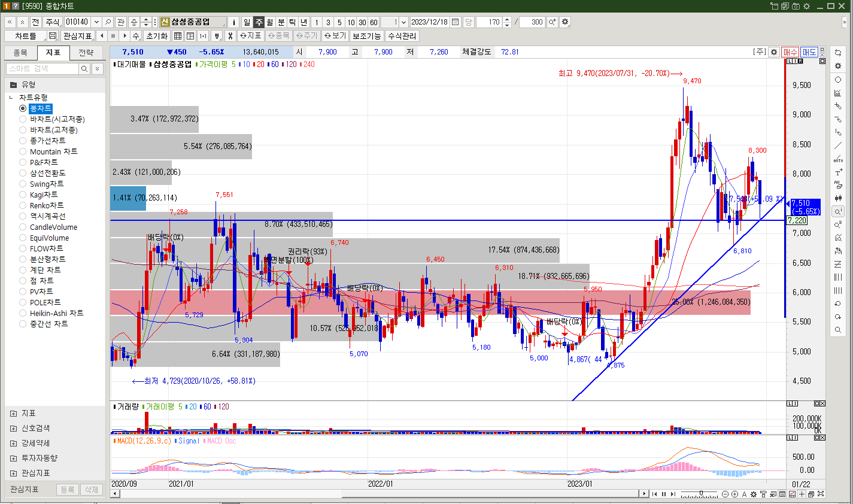Select the circle drawing tool in right toolbar
The width and height of the screenshot is (853, 504).
point(838,80)
